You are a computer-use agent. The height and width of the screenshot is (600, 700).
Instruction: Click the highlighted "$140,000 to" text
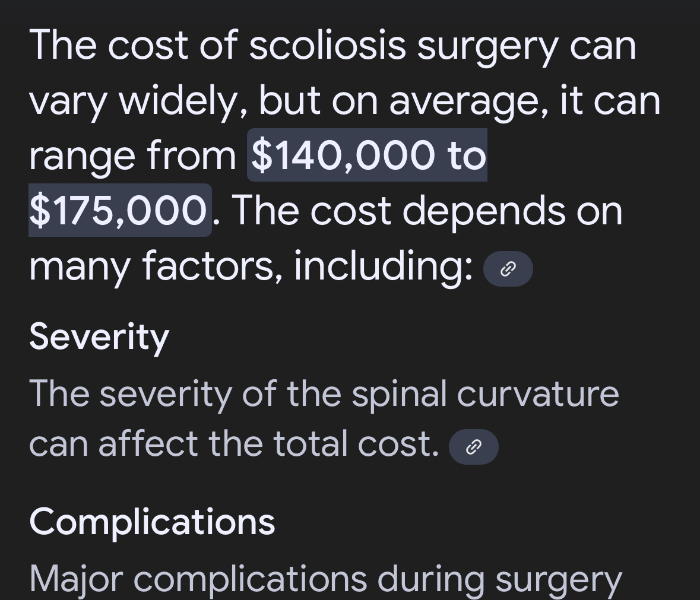[x=367, y=155]
